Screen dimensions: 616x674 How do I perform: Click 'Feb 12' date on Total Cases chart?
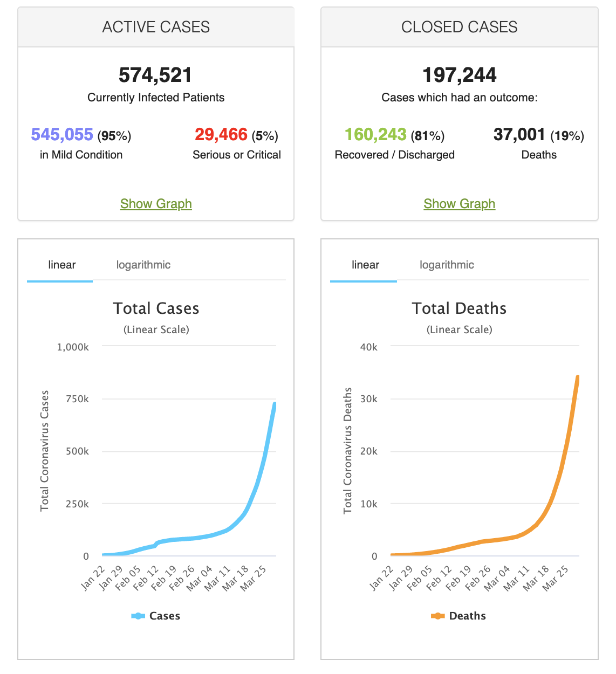click(x=146, y=577)
